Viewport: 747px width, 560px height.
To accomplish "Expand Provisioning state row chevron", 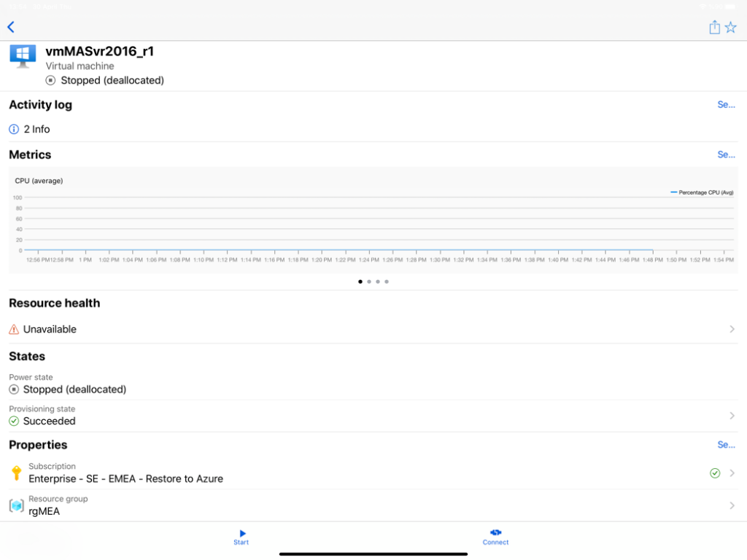I will point(732,416).
